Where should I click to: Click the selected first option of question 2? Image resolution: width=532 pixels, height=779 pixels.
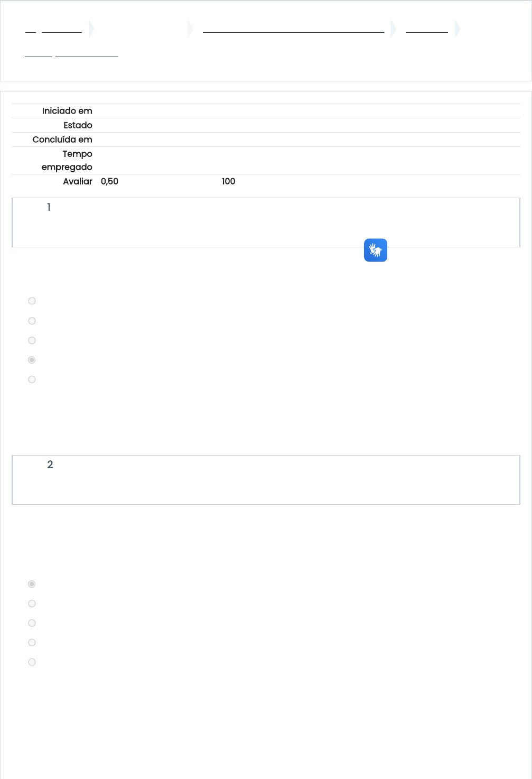coord(32,584)
